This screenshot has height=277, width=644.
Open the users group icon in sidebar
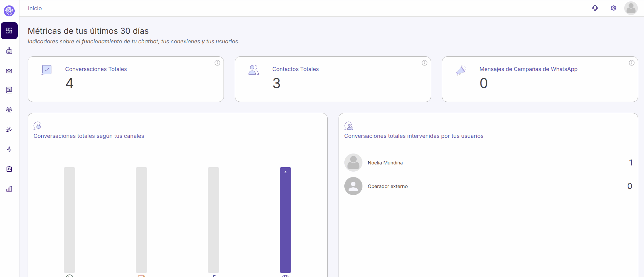pos(9,110)
